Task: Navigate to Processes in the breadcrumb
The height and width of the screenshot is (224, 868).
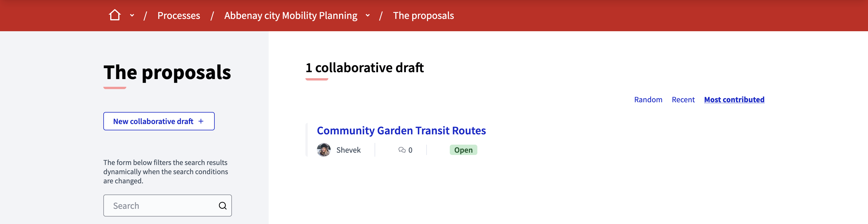Action: coord(179,15)
